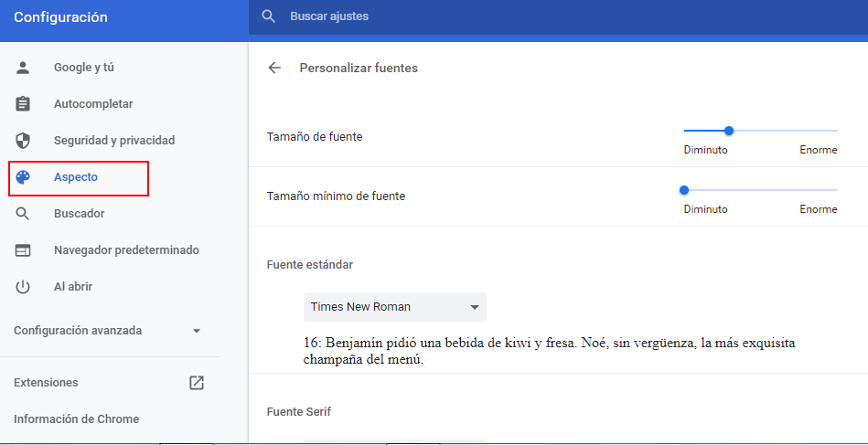This screenshot has width=868, height=445.
Task: Click Enorme label under Tamaño de fuente slider
Action: coord(819,150)
